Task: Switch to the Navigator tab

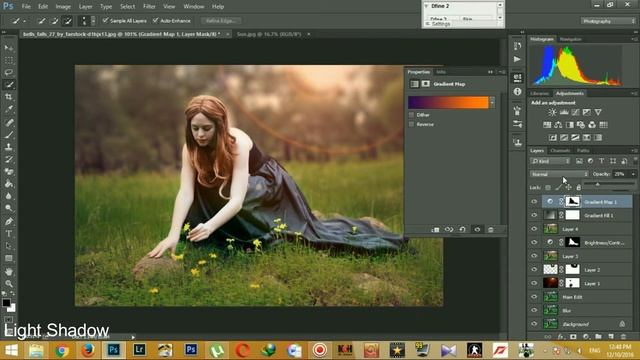Action: (570, 39)
